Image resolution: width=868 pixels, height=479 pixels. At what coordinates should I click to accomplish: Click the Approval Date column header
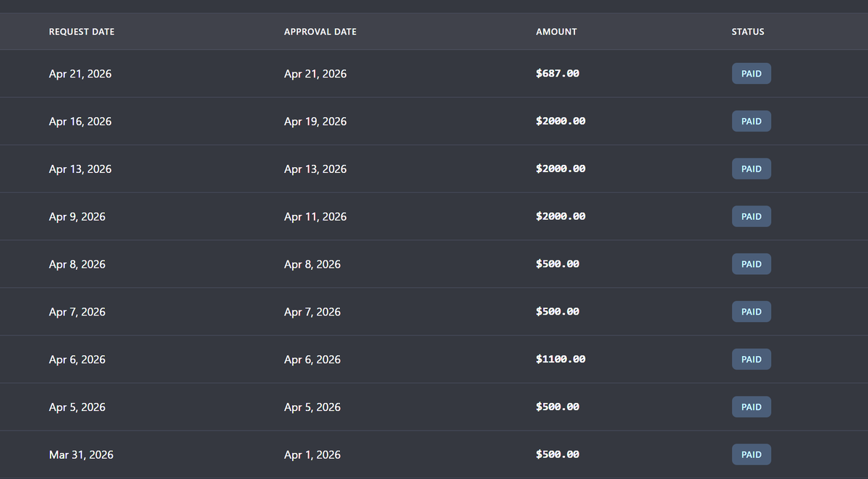click(320, 32)
